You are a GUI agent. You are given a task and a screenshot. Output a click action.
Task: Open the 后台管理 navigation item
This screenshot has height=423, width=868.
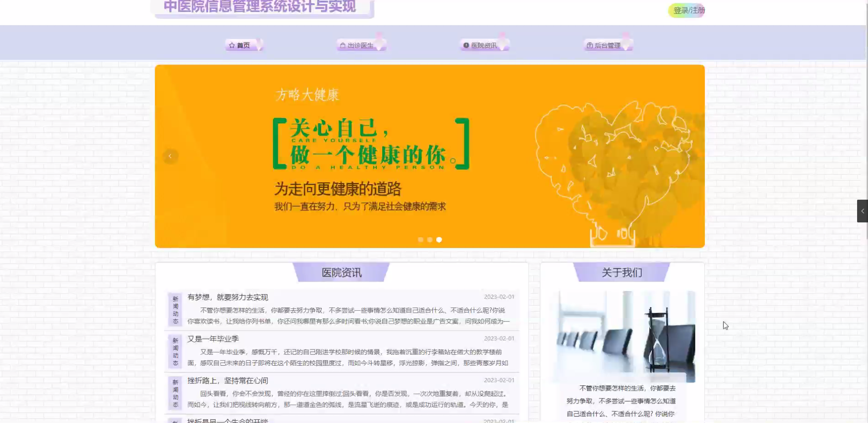tap(608, 45)
